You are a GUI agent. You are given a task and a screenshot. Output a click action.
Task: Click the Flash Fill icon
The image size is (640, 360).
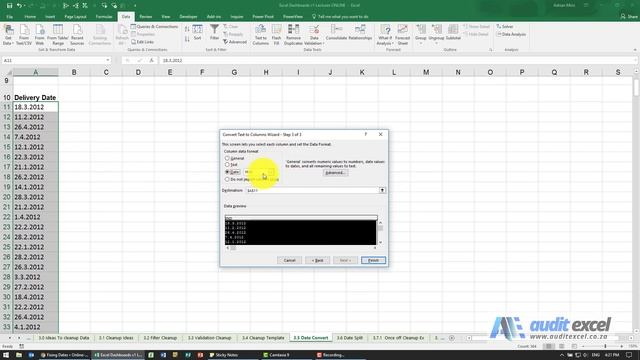tap(276, 34)
